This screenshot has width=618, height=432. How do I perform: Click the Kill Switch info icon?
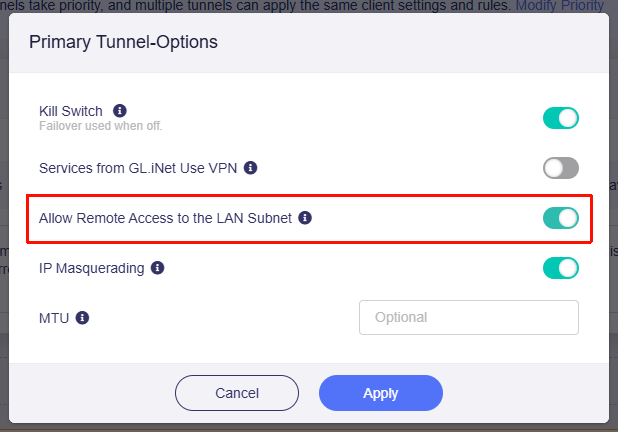pos(120,110)
